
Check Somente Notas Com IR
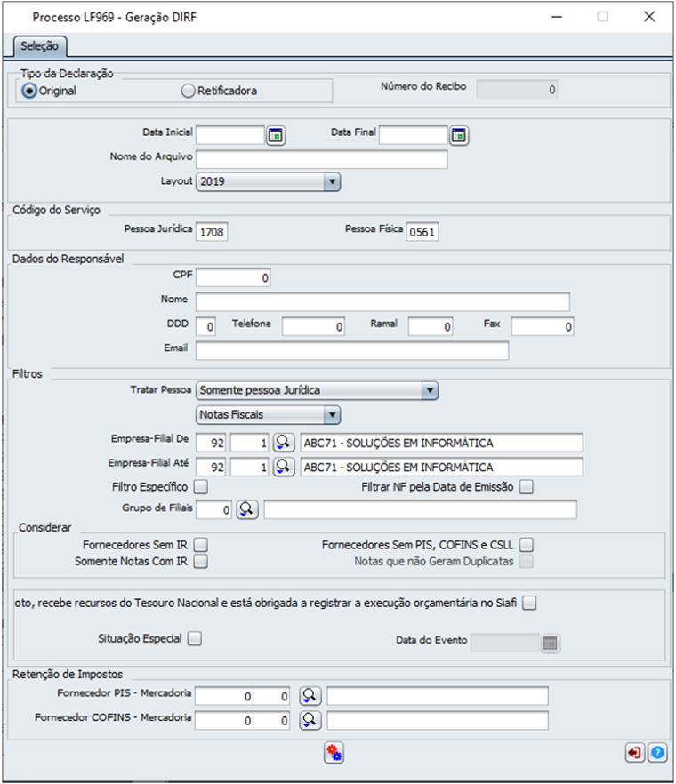(201, 562)
